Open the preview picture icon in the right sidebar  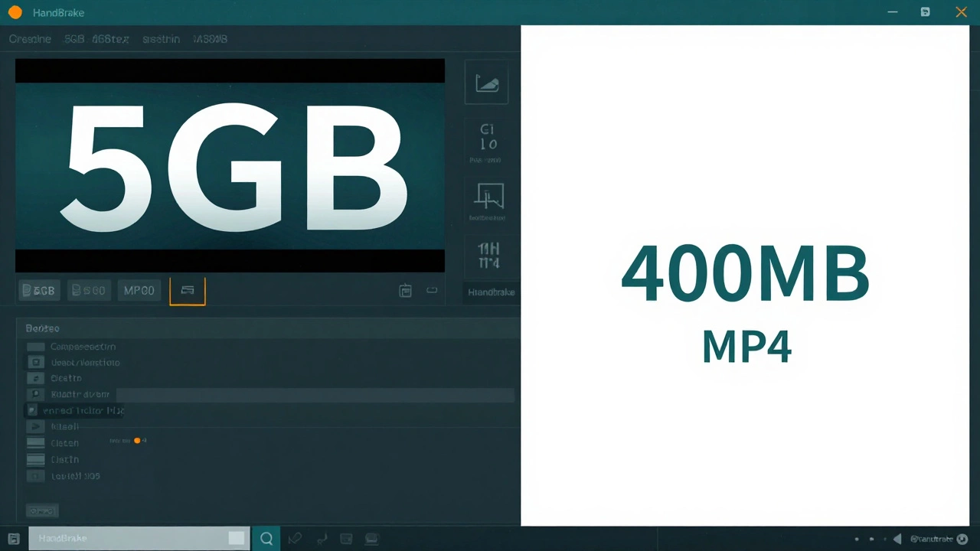point(488,83)
